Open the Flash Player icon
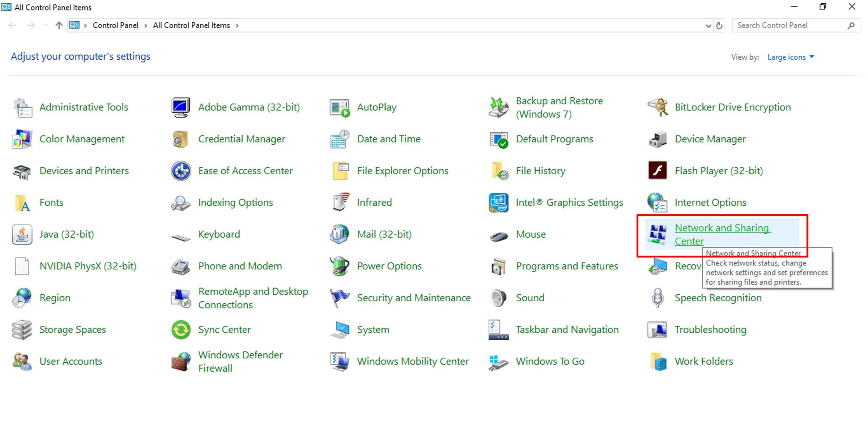 [657, 171]
